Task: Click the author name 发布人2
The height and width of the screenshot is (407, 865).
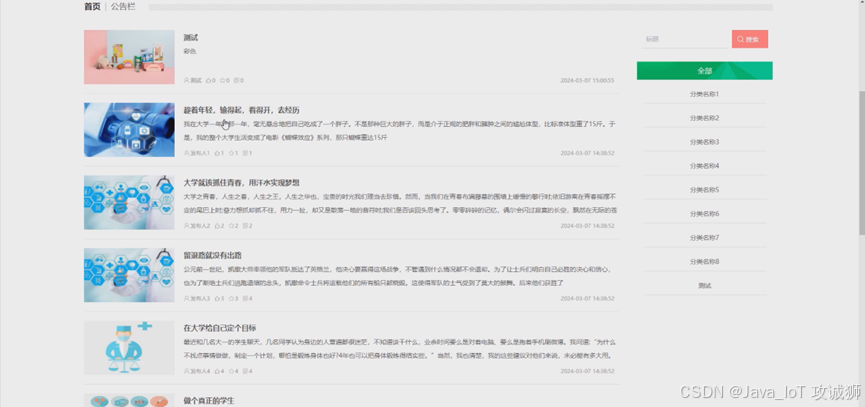Action: click(200, 226)
